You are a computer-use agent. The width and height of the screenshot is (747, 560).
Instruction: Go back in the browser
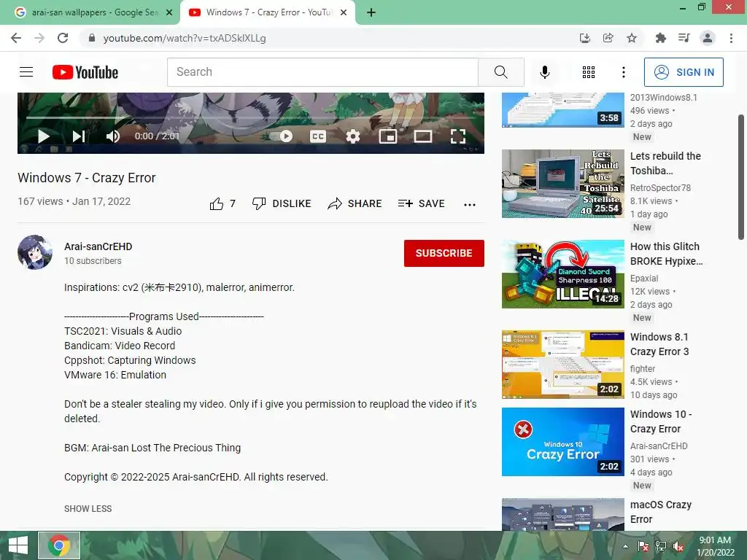click(x=16, y=38)
